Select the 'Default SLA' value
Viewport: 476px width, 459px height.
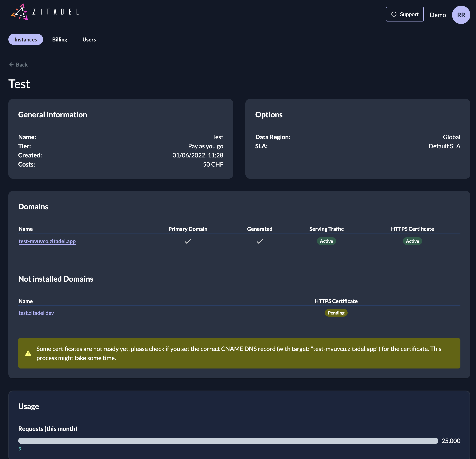[x=444, y=146]
